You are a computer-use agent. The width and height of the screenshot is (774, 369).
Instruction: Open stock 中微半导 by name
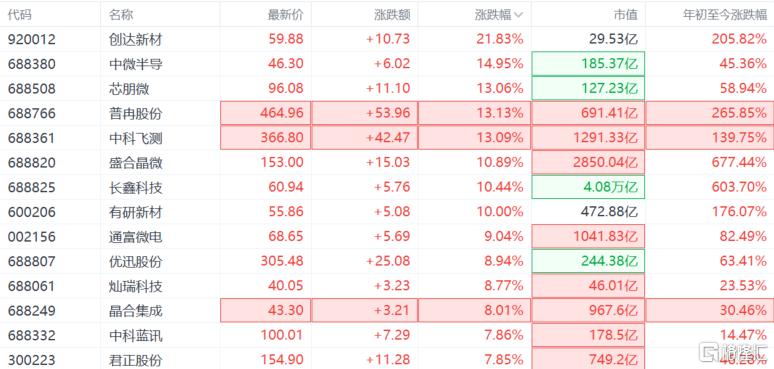135,64
